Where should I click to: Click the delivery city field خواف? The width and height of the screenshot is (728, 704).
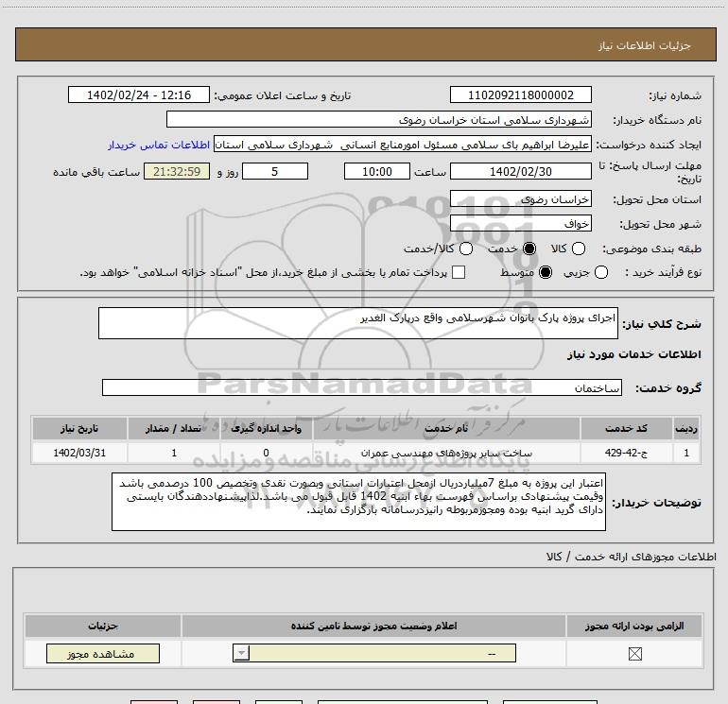pyautogui.click(x=520, y=224)
